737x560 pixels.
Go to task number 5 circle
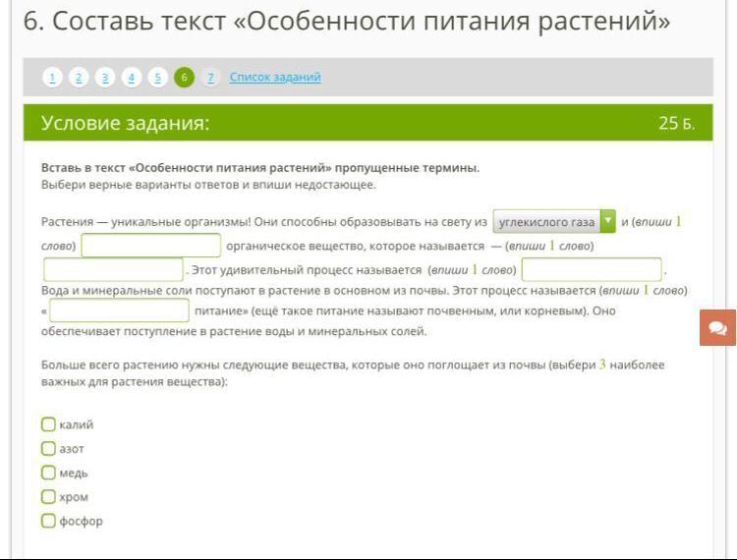(x=157, y=78)
